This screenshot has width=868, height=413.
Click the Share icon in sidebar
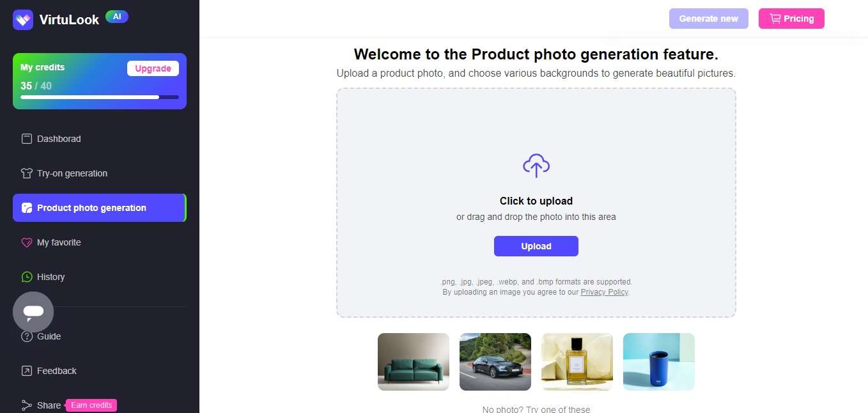pyautogui.click(x=27, y=405)
